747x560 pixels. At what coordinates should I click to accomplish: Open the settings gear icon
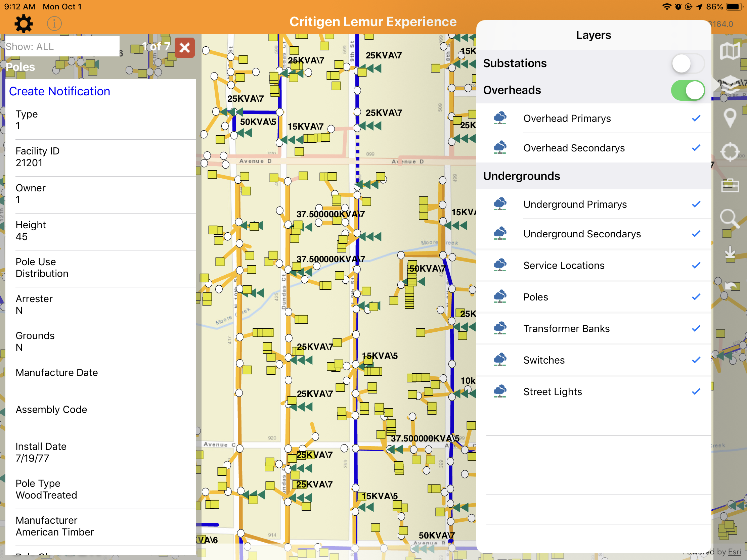(x=23, y=24)
